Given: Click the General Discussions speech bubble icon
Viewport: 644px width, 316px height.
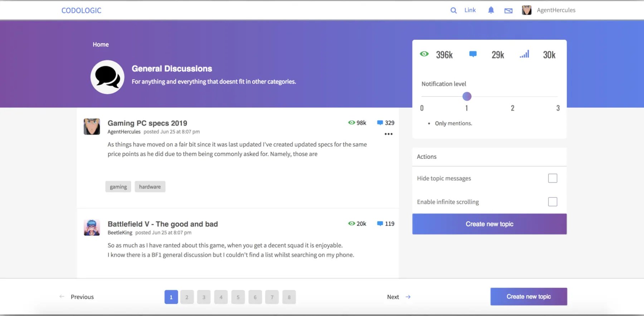Looking at the screenshot, I should click(x=107, y=77).
